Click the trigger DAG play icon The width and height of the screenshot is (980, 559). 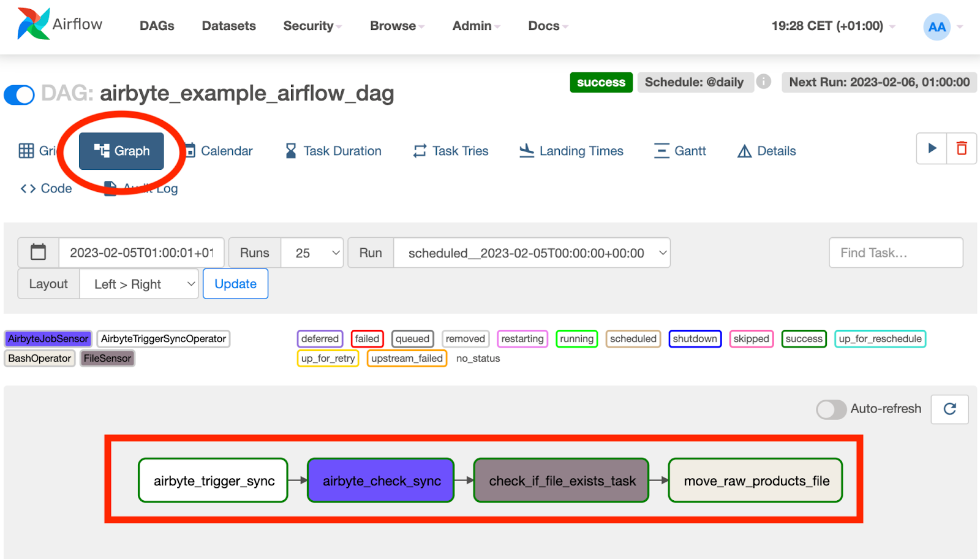point(931,149)
